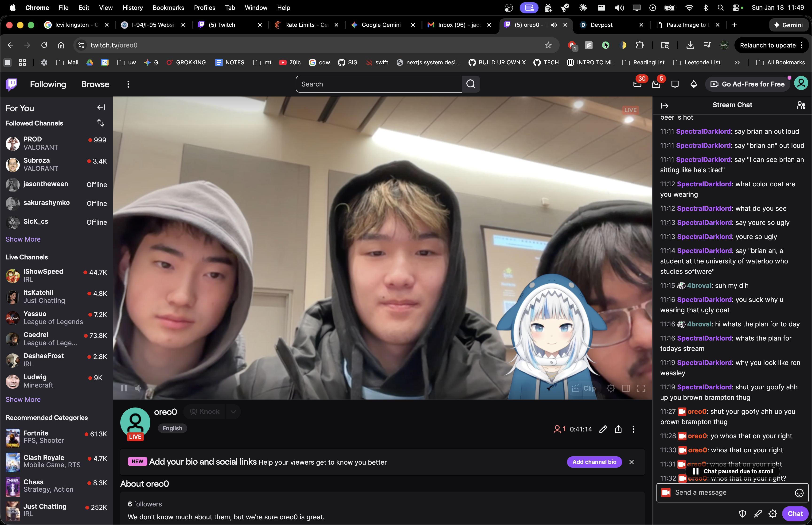Click the share stream icon
This screenshot has height=525, width=812.
[x=618, y=429]
